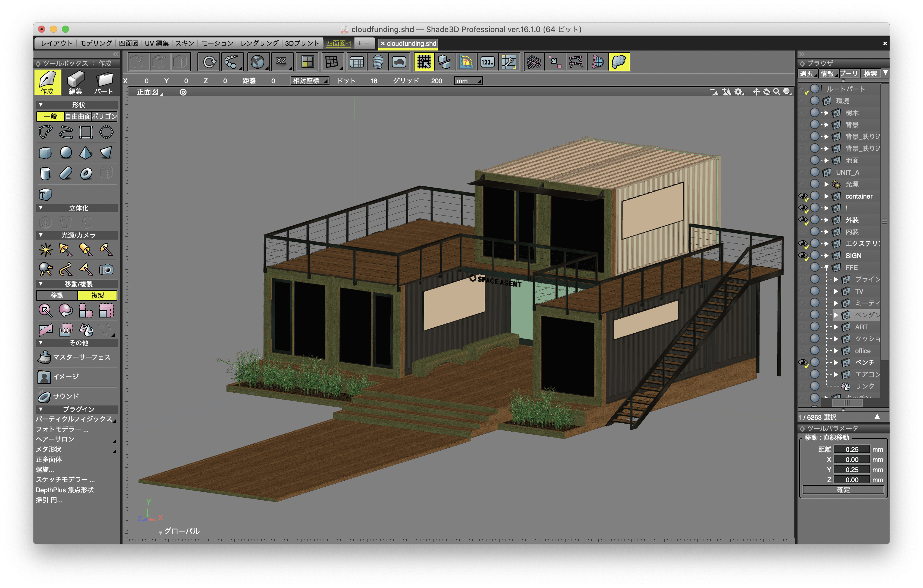Screen dimensions: 923x588
Task: Click the XZ plane toolbar icon
Action: [x=281, y=62]
